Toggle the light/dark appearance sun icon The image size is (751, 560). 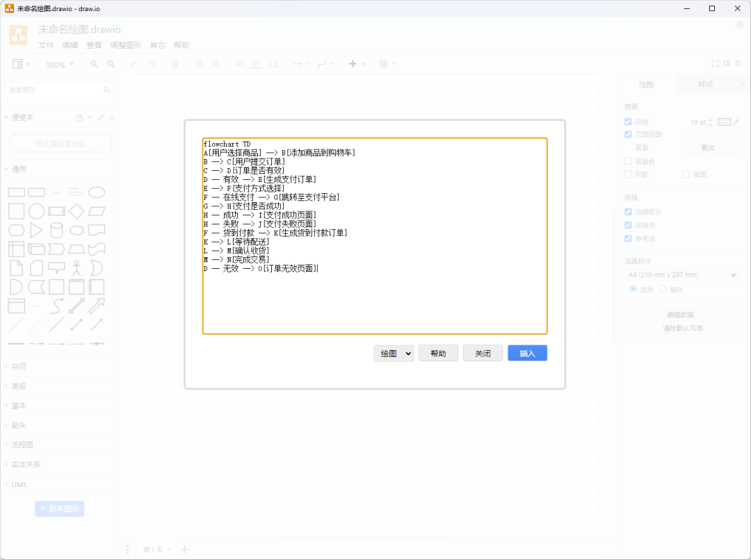coord(739,26)
